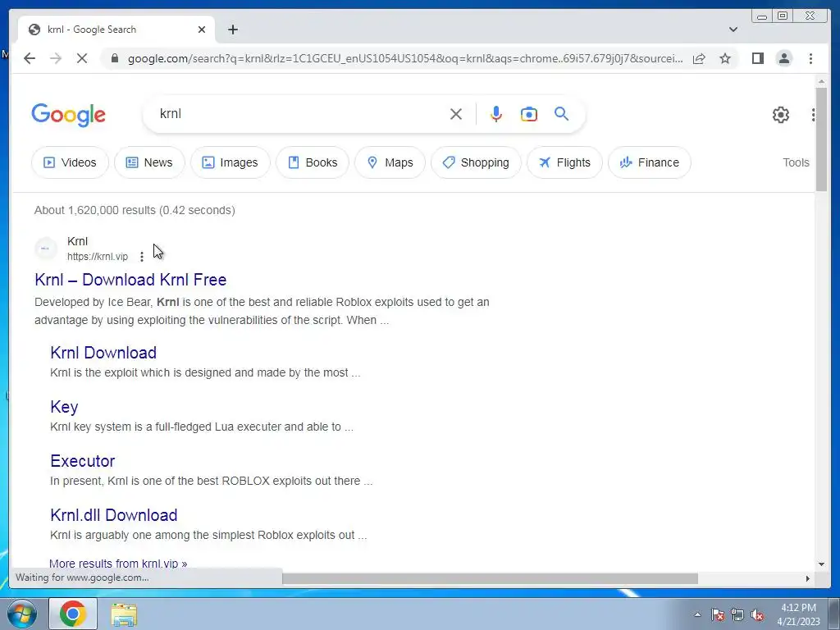
Task: Open the Chrome three-dot menu
Action: 810,58
